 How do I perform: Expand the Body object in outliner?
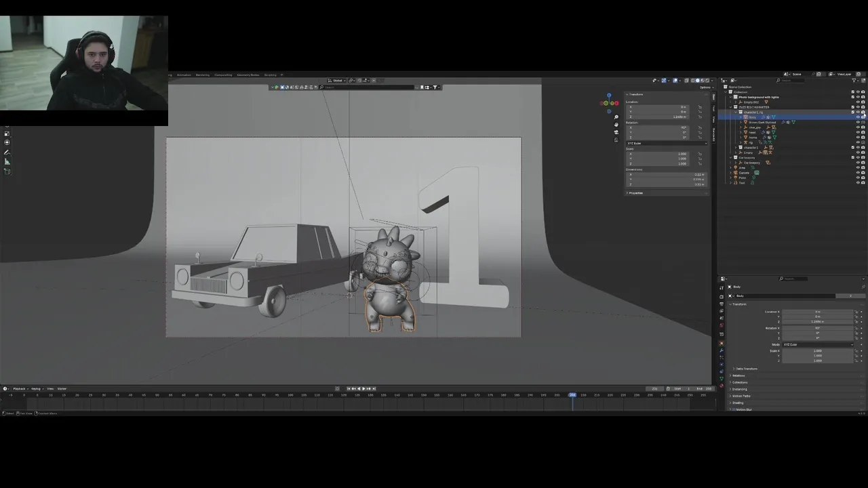[x=741, y=117]
